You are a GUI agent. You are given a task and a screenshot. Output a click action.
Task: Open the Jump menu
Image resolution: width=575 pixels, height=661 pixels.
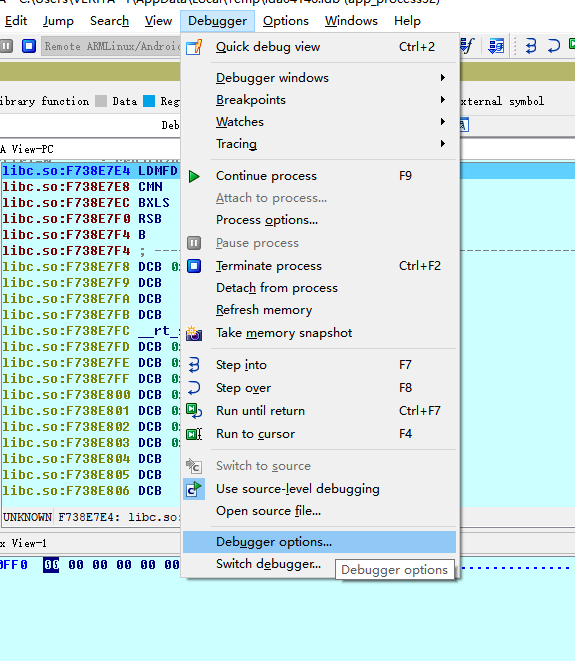pos(58,21)
